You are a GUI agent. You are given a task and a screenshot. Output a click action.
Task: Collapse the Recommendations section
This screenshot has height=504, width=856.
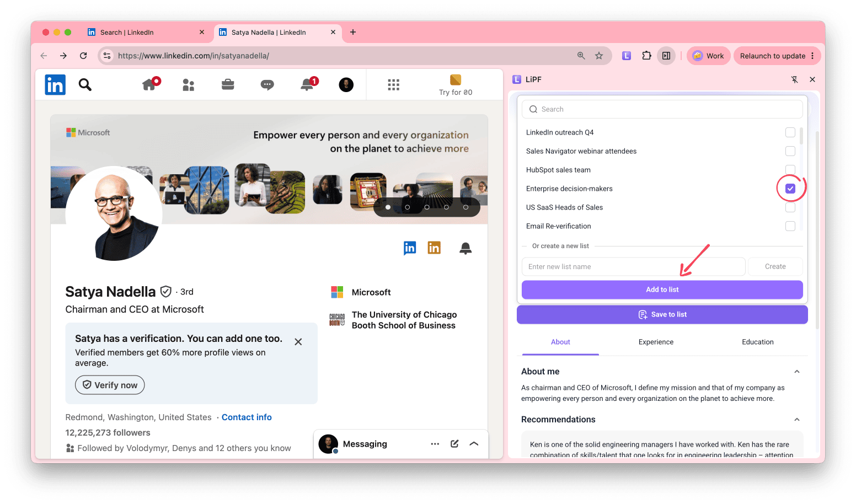[x=797, y=420]
